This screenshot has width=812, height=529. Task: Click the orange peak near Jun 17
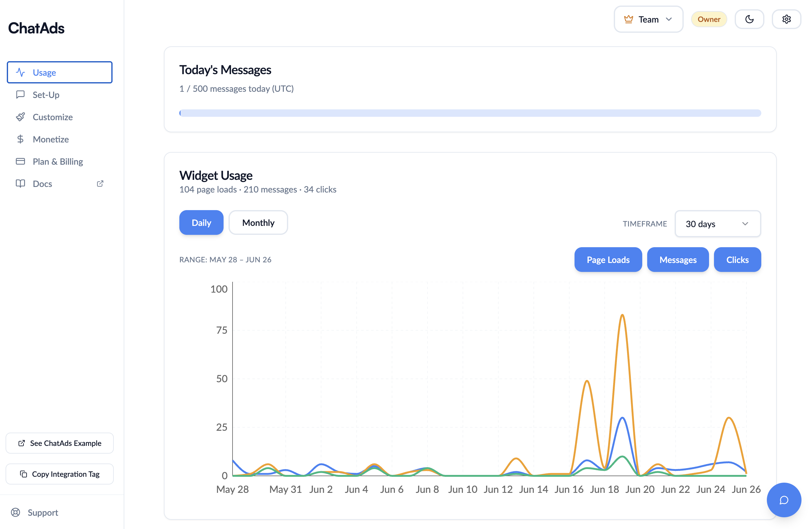click(587, 381)
